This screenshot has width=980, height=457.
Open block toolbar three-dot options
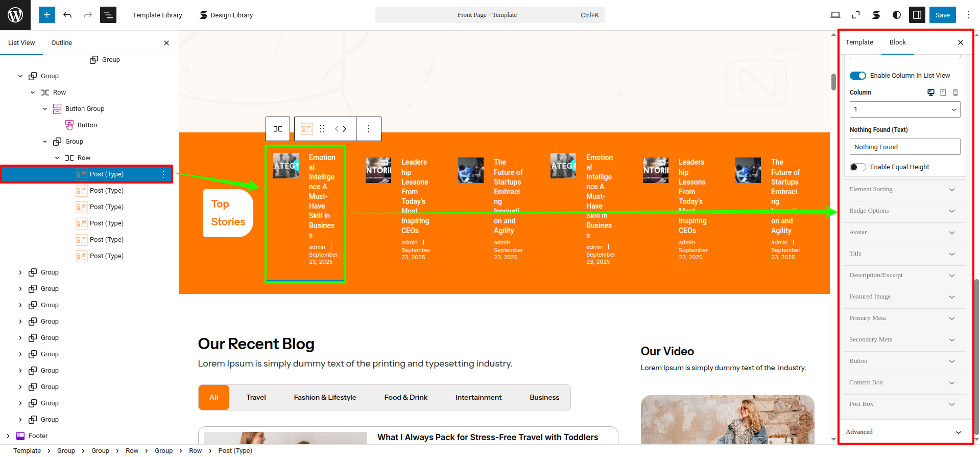[369, 129]
